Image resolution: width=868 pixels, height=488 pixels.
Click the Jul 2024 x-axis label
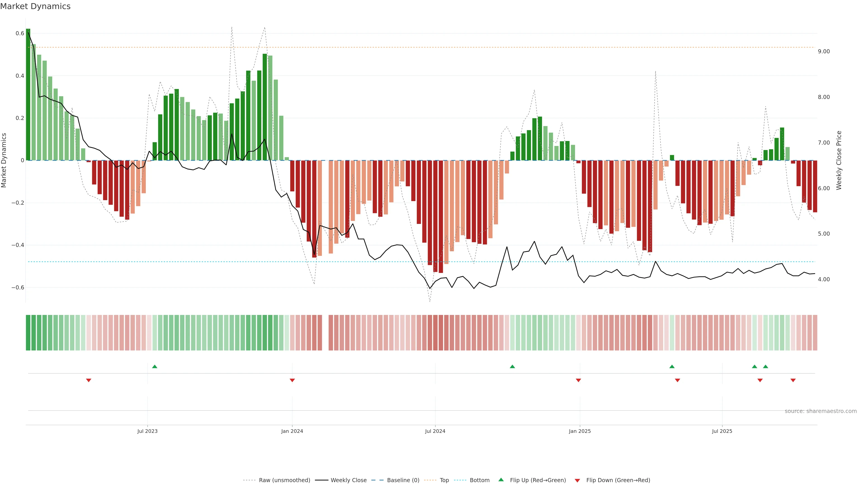(x=435, y=431)
